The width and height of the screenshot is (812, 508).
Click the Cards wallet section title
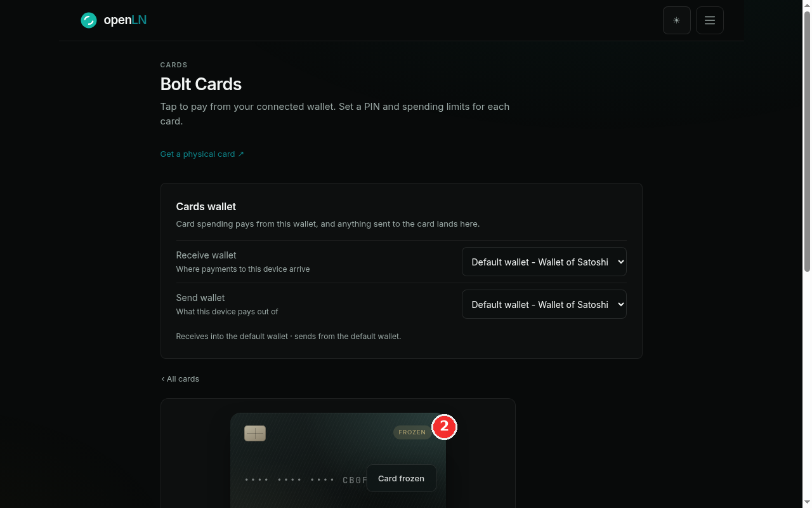206,206
